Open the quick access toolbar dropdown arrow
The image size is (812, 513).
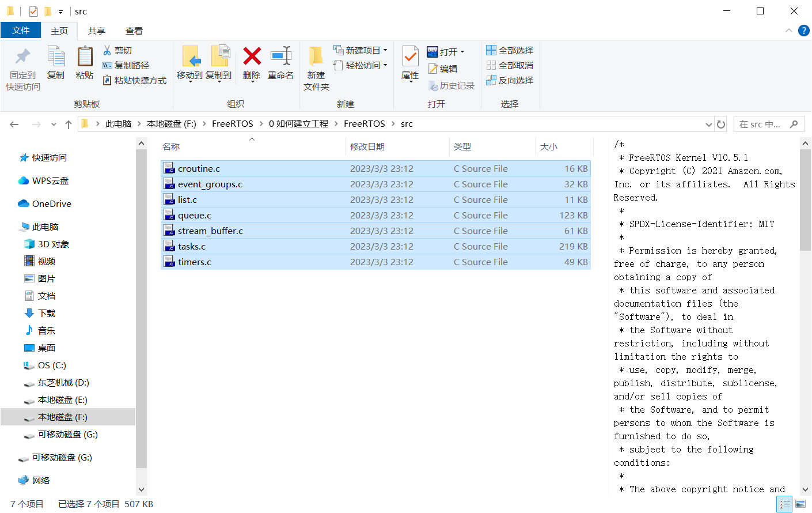(x=60, y=12)
